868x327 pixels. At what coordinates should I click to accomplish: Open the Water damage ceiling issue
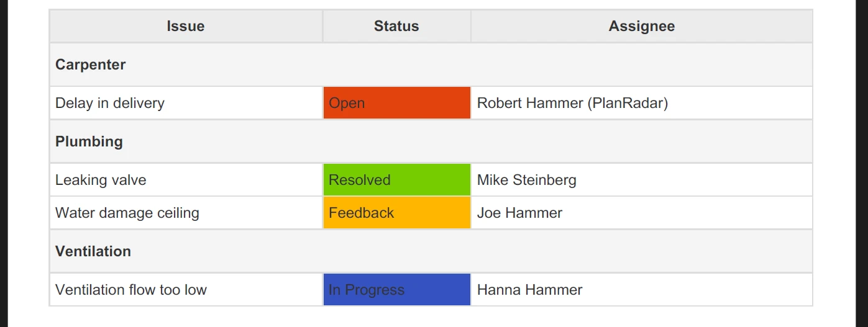click(x=127, y=213)
